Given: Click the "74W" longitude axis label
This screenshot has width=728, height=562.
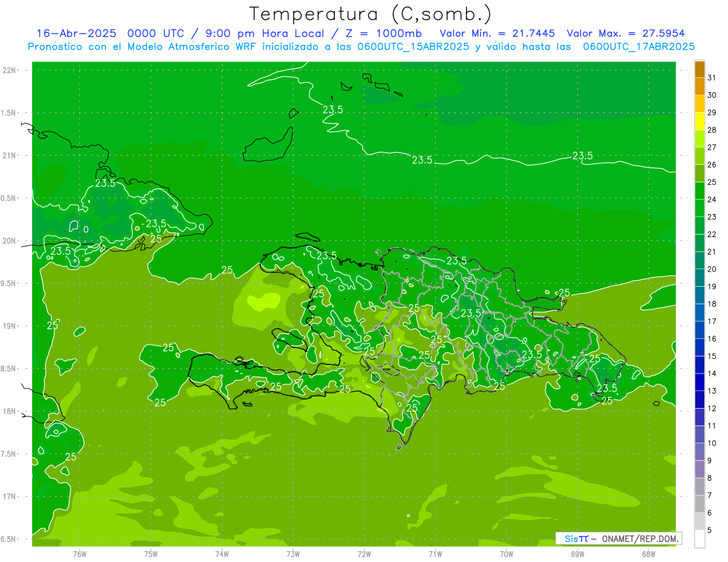Looking at the screenshot, I should (222, 554).
